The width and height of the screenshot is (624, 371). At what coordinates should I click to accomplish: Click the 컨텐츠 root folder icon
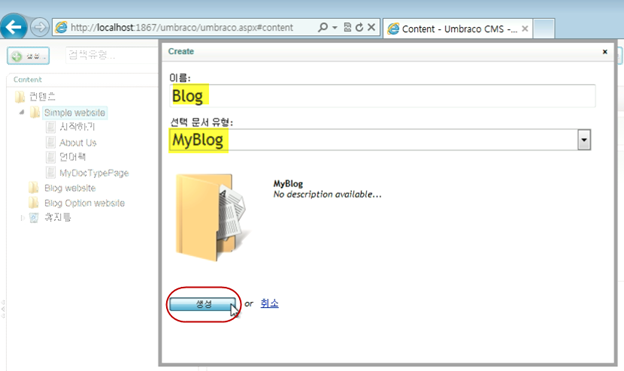(20, 96)
